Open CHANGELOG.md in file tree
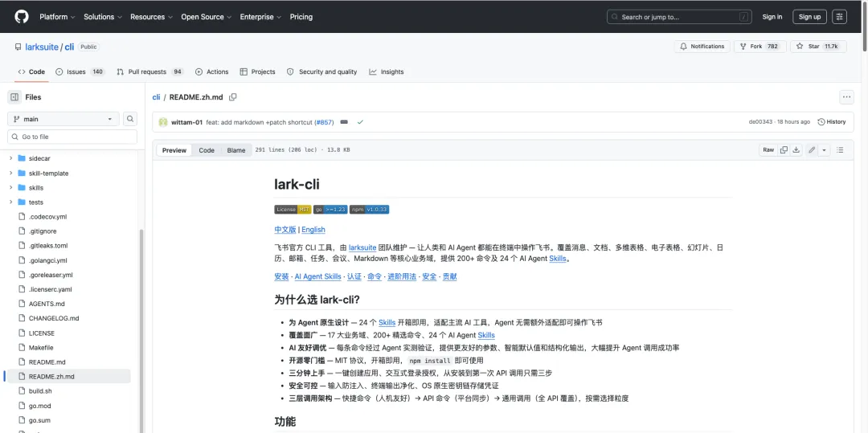This screenshot has height=433, width=868. click(54, 318)
